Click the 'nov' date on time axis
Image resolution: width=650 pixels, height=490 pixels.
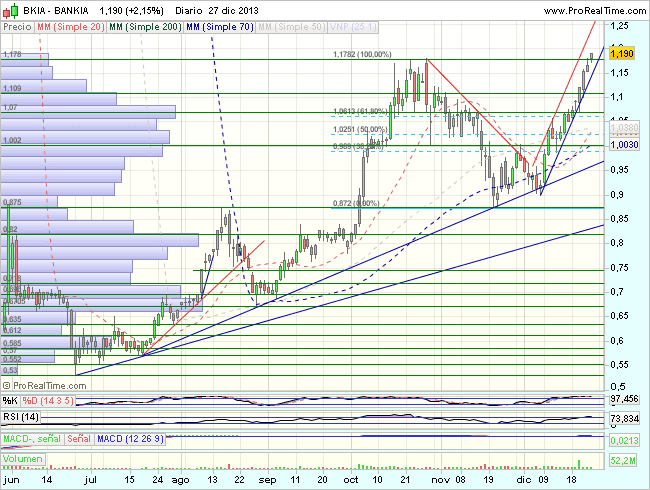pos(440,480)
